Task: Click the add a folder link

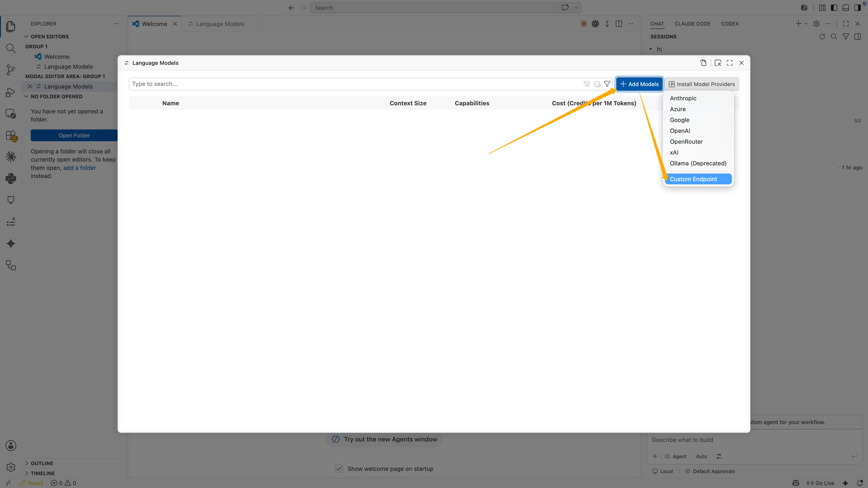Action: pos(80,168)
